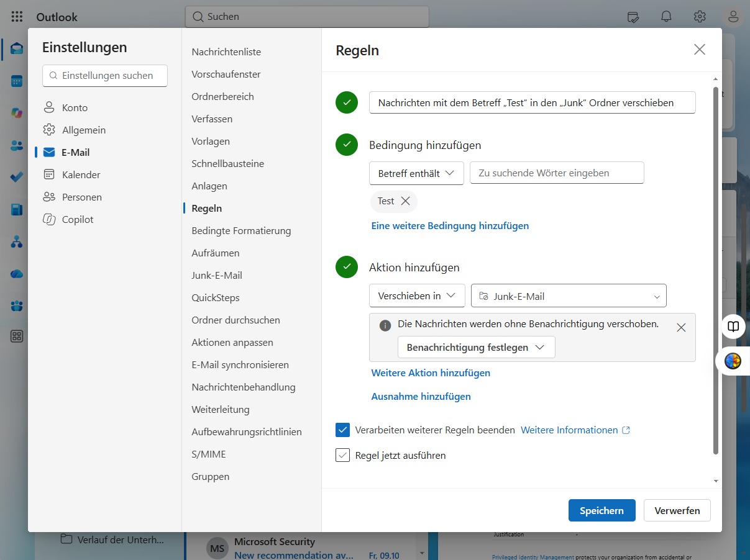Open the Mail app in left rail
The width and height of the screenshot is (750, 560).
pos(17,48)
